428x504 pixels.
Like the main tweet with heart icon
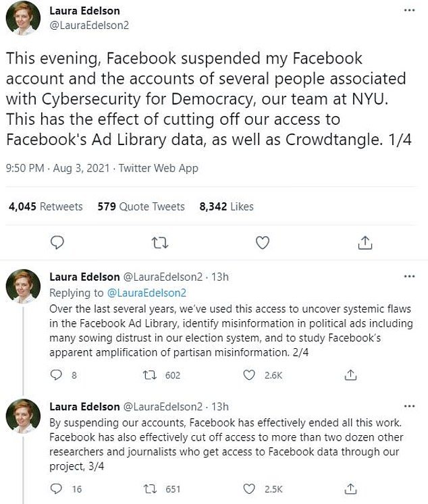click(262, 242)
